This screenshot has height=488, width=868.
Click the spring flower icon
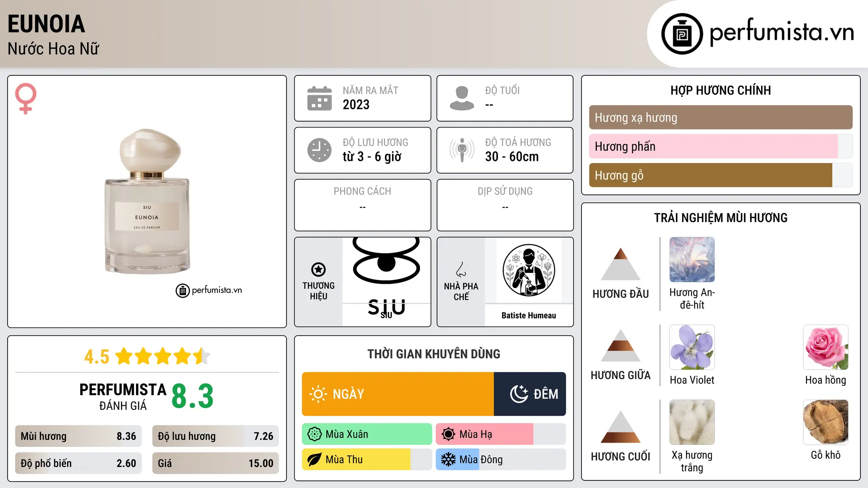(314, 434)
